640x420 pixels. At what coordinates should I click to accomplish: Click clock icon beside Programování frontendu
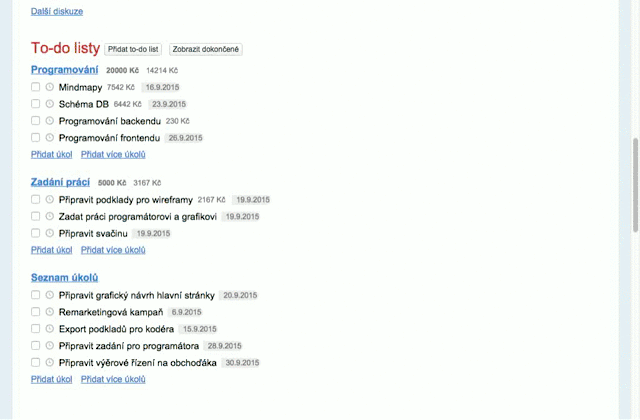coord(49,138)
